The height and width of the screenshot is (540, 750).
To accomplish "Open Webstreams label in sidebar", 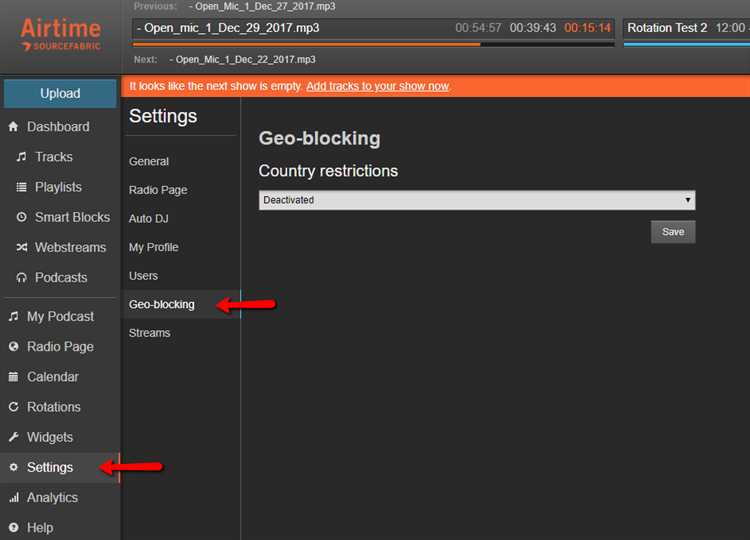I will point(71,247).
